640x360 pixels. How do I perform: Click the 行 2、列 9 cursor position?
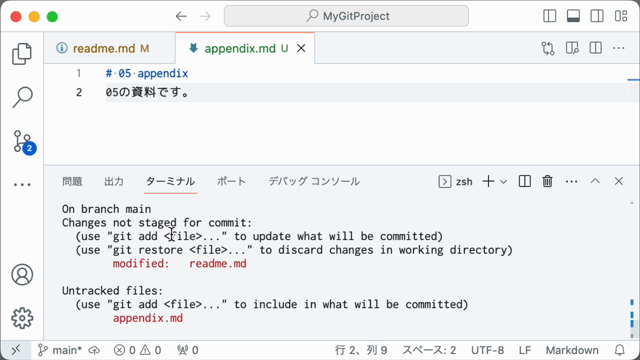(361, 350)
